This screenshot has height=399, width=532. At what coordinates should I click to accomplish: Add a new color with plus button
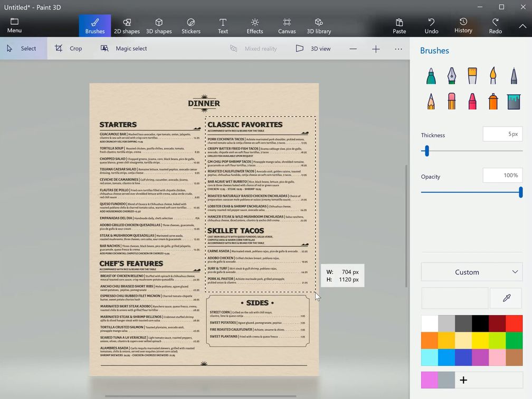click(x=463, y=380)
